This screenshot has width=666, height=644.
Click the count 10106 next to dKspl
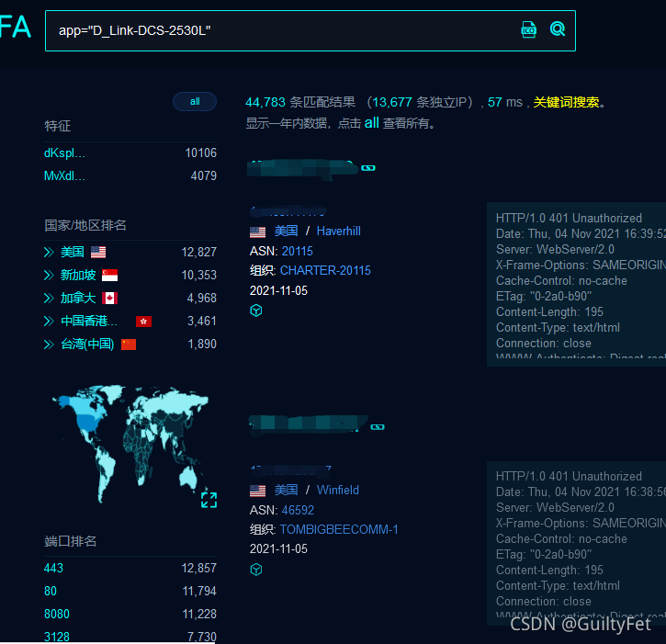pos(201,153)
